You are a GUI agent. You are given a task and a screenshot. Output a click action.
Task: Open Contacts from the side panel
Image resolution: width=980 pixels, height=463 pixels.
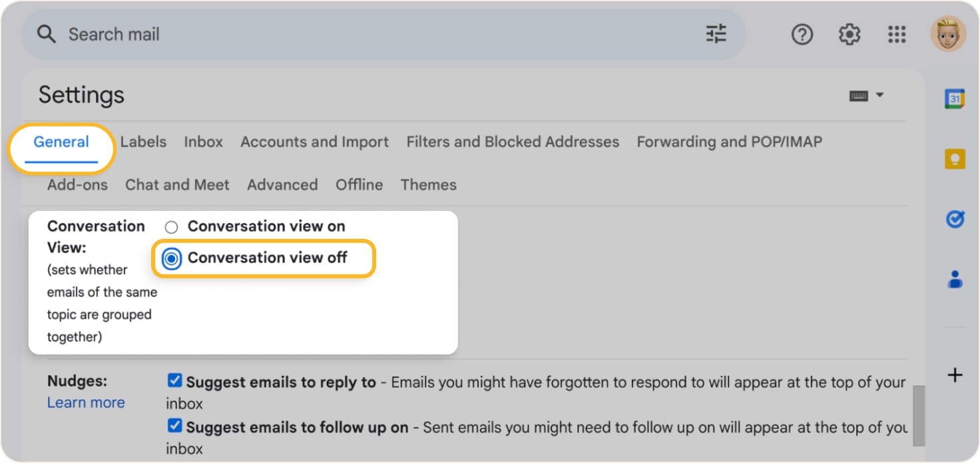coord(955,279)
